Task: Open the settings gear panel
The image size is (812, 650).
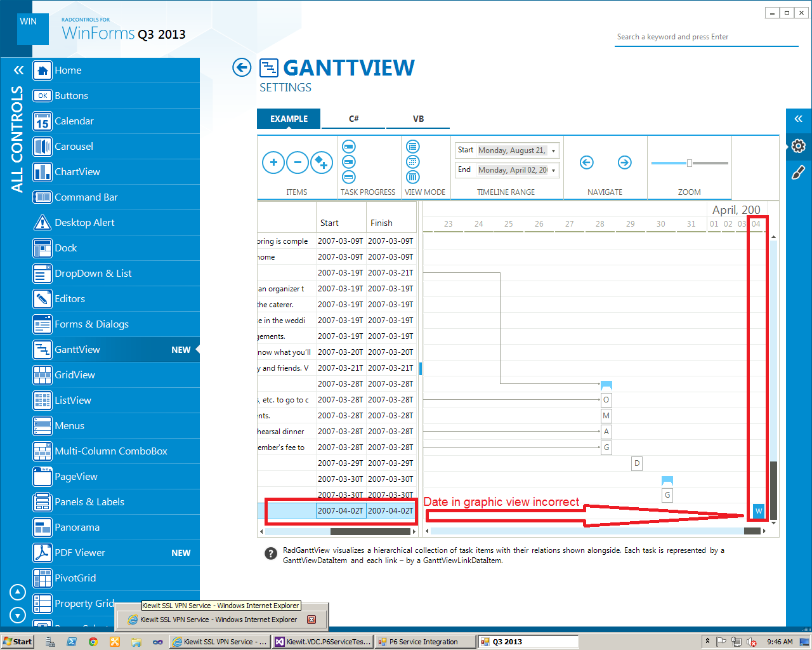Action: click(799, 146)
